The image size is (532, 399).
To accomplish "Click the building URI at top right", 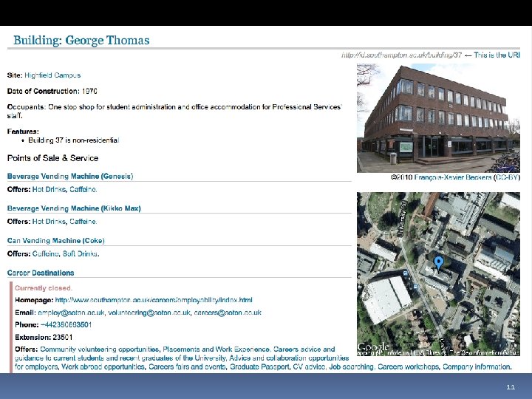I will click(x=402, y=55).
